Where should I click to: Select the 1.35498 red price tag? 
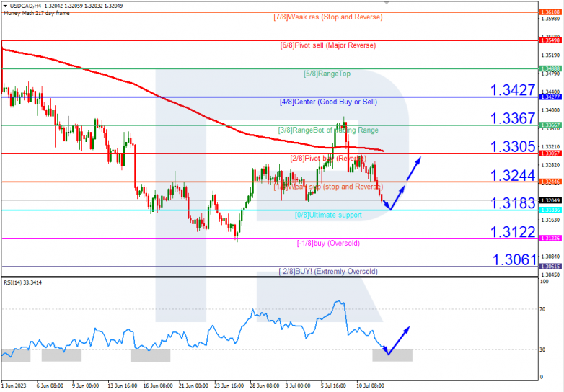coord(550,40)
